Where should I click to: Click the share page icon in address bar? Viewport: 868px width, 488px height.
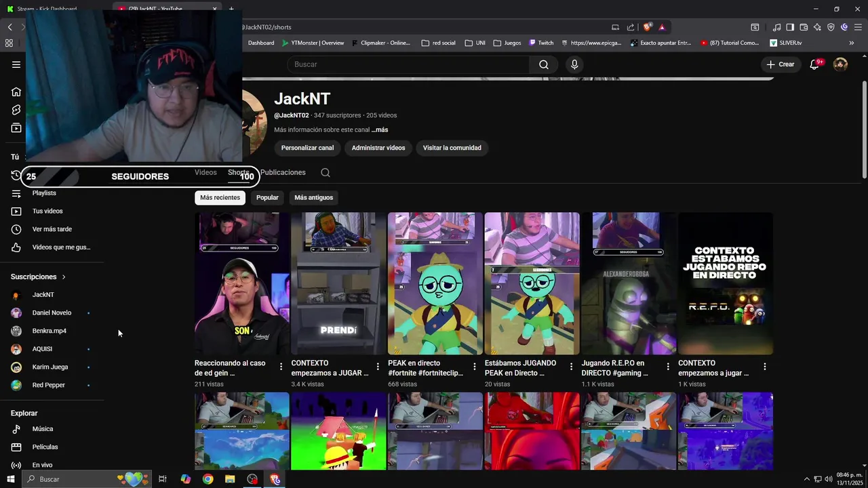(x=631, y=27)
